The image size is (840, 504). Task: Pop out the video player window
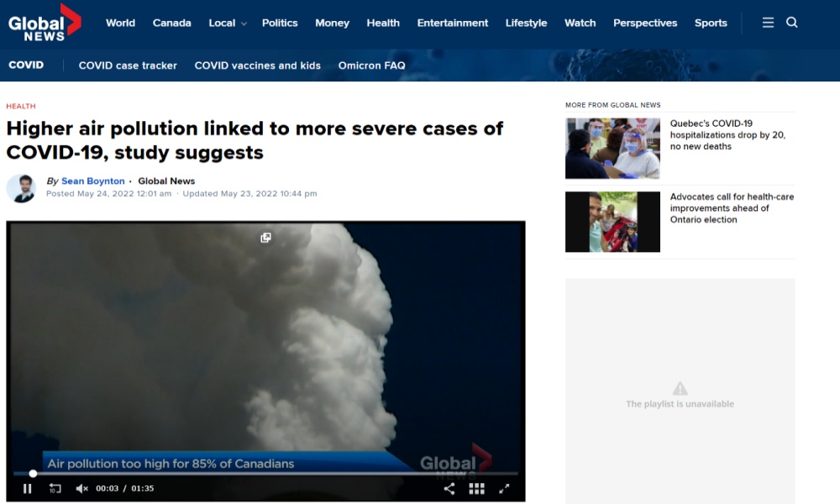pyautogui.click(x=265, y=237)
